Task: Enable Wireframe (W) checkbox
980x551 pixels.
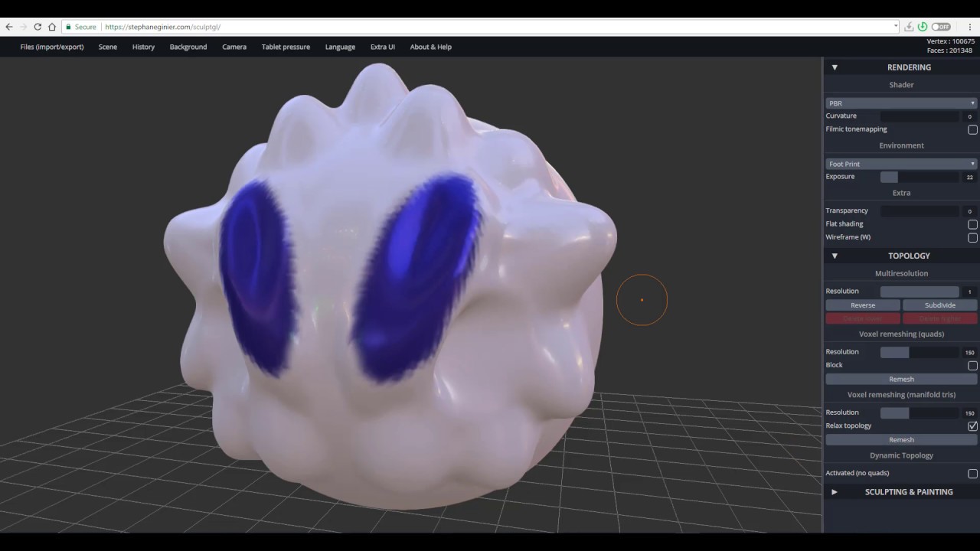Action: pyautogui.click(x=972, y=237)
